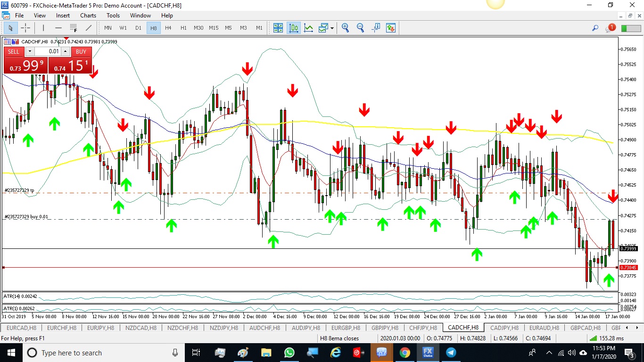Activate the crosshair tool
The height and width of the screenshot is (362, 644).
click(x=25, y=28)
